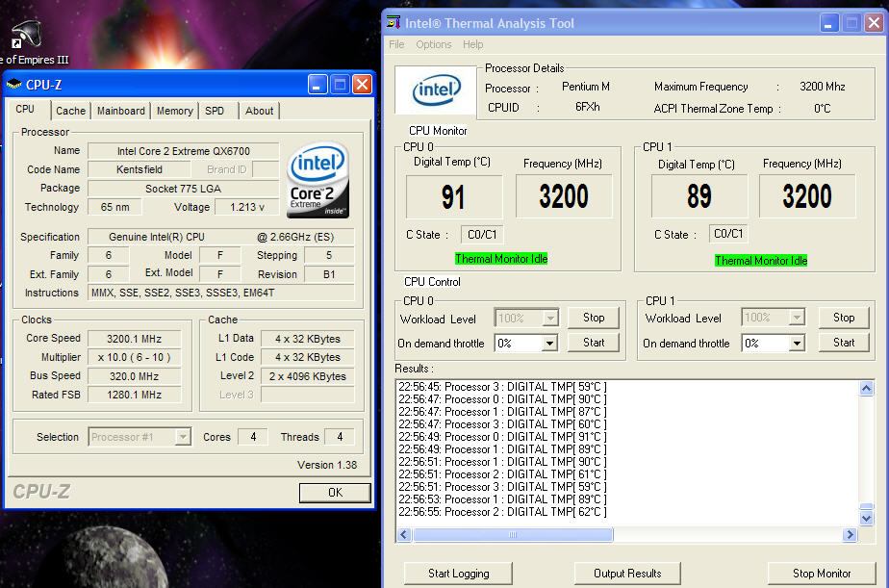
Task: Click CPU 1 Thermal Monitor Idle indicator
Action: pos(761,260)
